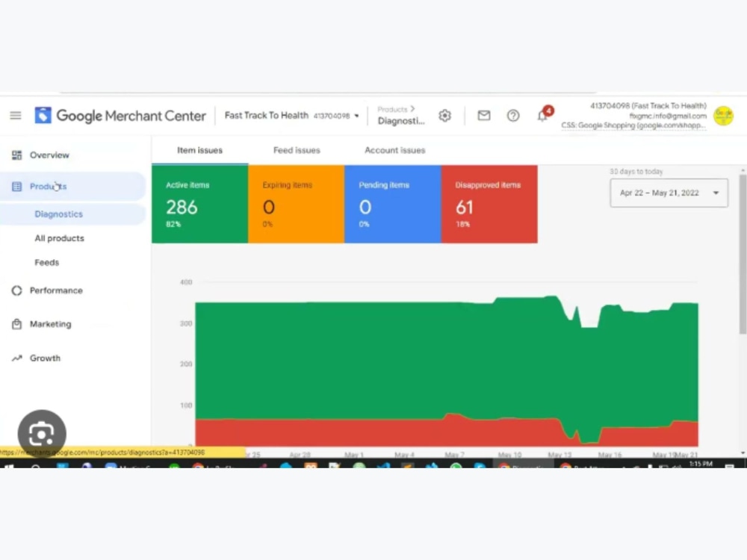Open All products in the sidebar

tap(59, 239)
